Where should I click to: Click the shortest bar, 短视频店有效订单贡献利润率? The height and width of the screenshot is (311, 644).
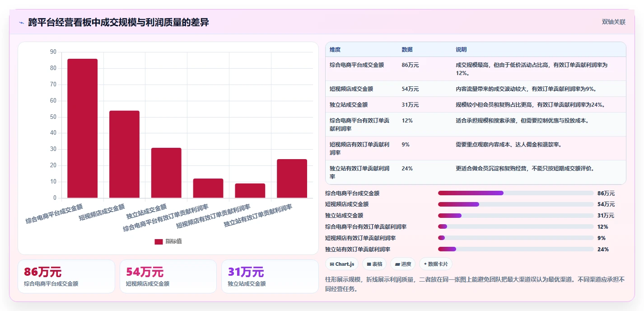(x=250, y=191)
